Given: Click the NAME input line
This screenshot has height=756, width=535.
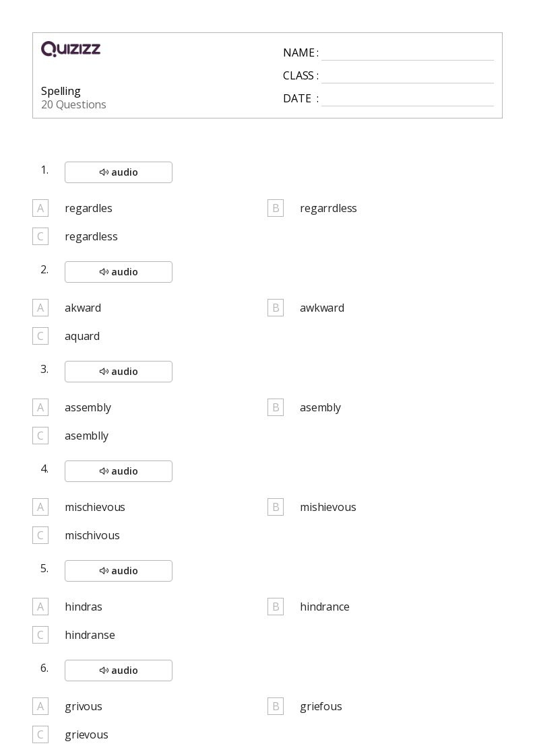Looking at the screenshot, I should point(407,53).
